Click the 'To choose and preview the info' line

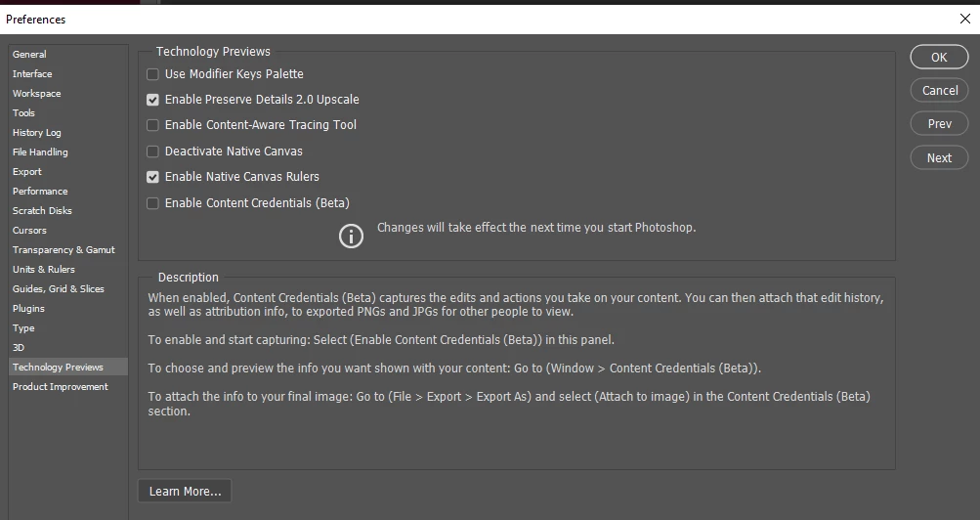tap(454, 368)
